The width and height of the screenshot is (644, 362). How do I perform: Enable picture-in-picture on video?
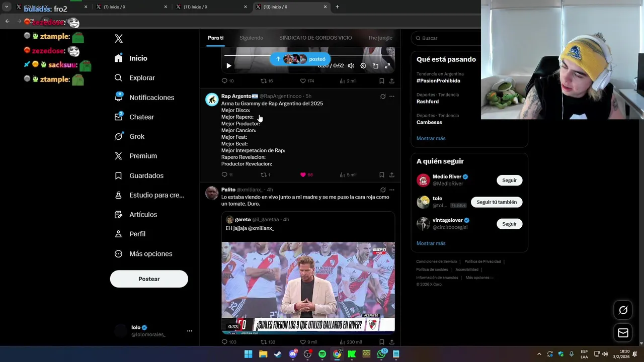point(375,66)
